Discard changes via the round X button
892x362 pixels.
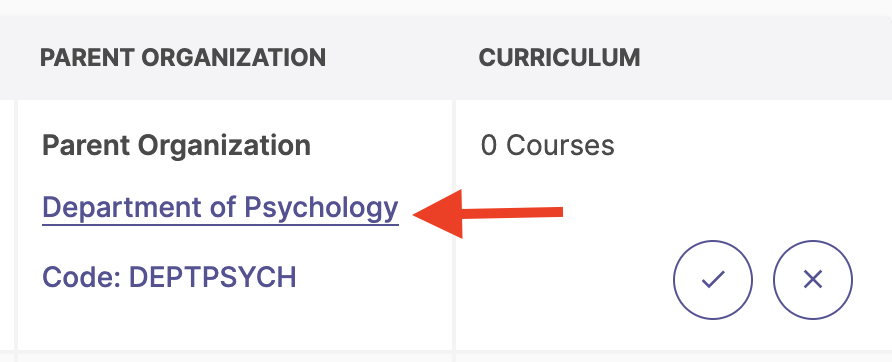click(813, 279)
